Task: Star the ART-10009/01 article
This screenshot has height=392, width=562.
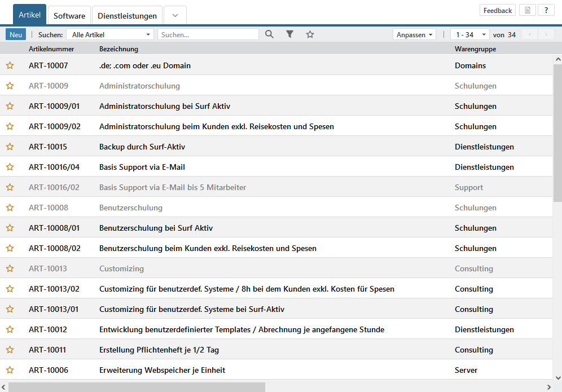Action: [10, 106]
